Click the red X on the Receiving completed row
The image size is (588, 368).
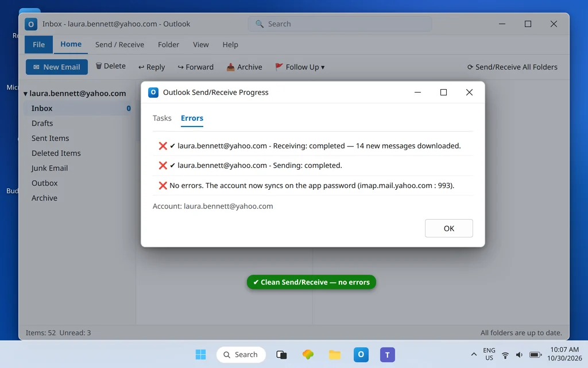pos(163,145)
